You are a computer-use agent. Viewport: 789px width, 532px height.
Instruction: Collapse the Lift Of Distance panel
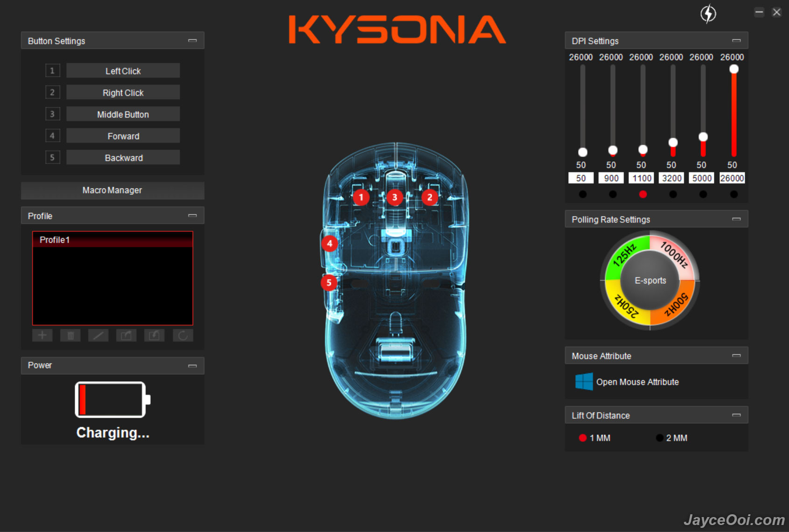point(736,415)
